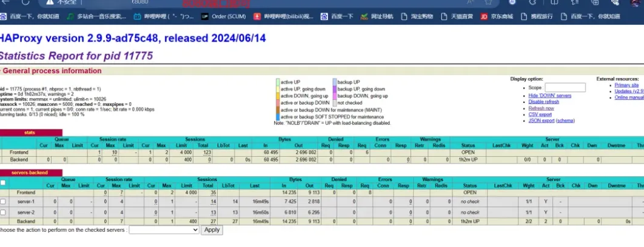
Task: Open the 网址导航 bookmark
Action: (377, 17)
